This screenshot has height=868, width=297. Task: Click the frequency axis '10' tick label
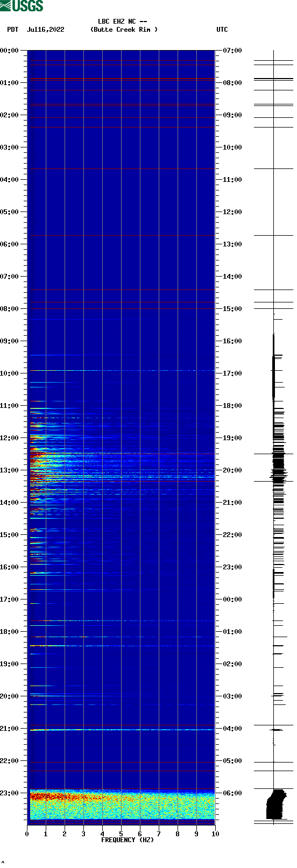click(215, 834)
